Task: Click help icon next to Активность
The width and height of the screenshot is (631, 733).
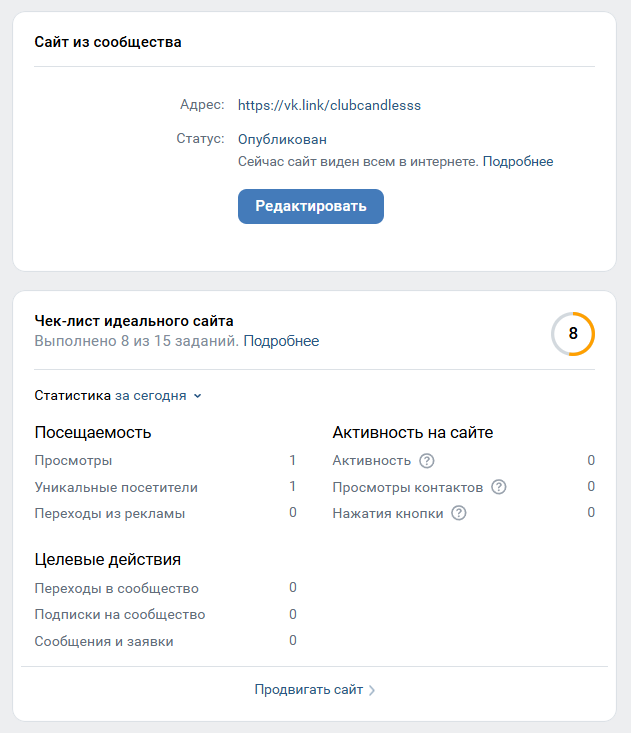Action: (x=427, y=461)
